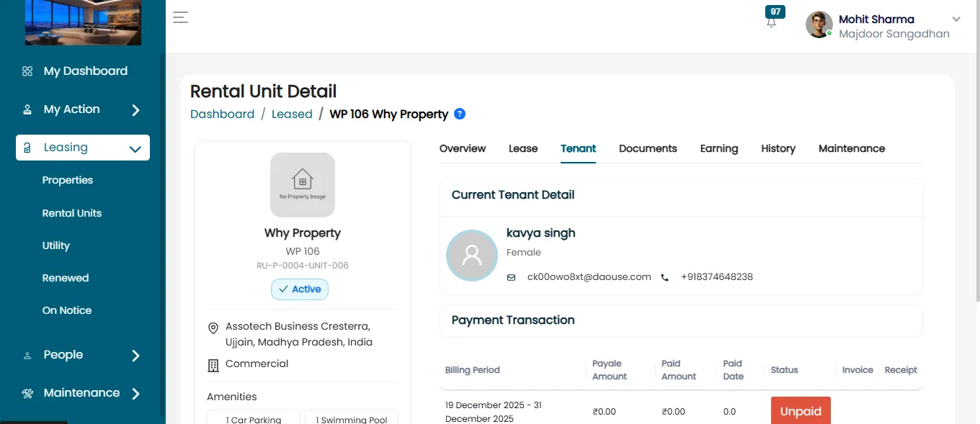Click the People sidebar icon

pos(27,355)
